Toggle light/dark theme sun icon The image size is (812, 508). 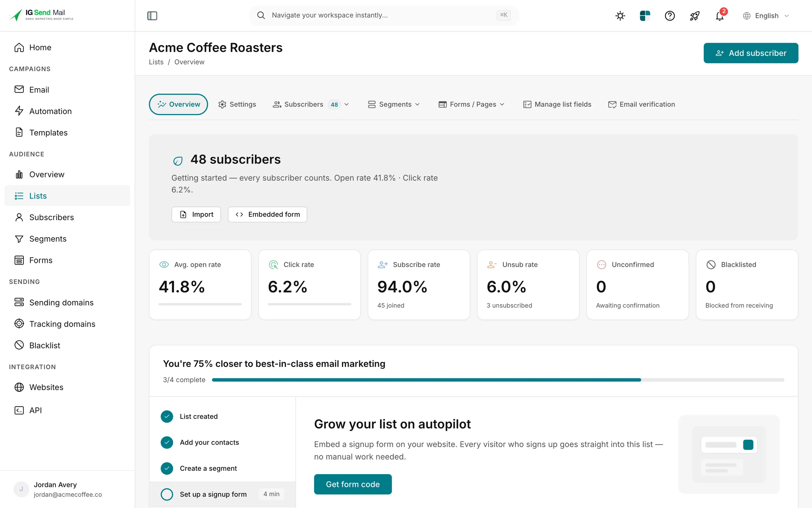tap(620, 16)
